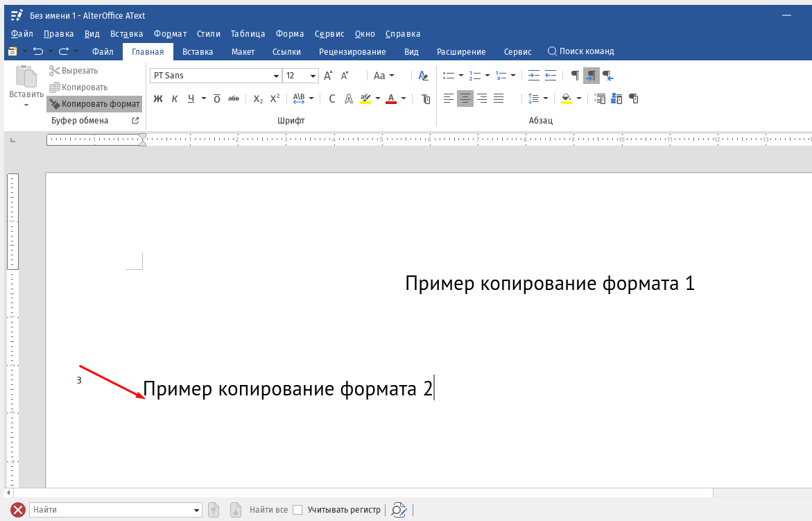Switch to the Макет ribbon tab
812x521 pixels.
[243, 52]
